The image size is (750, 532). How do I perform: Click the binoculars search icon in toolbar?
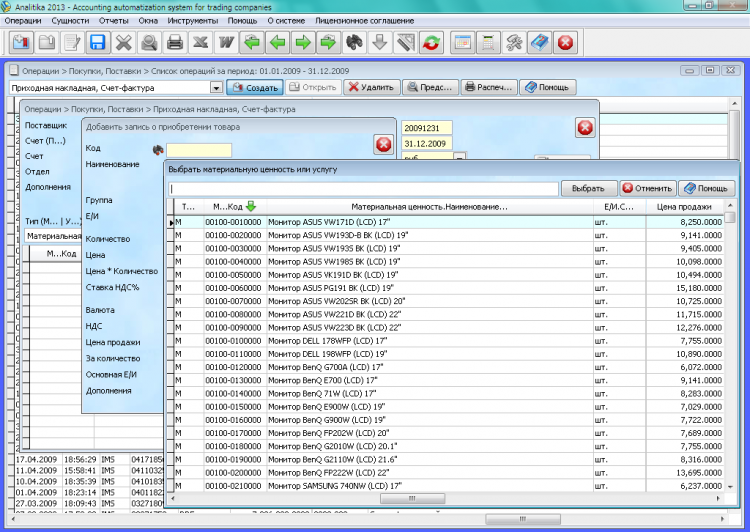click(x=354, y=43)
